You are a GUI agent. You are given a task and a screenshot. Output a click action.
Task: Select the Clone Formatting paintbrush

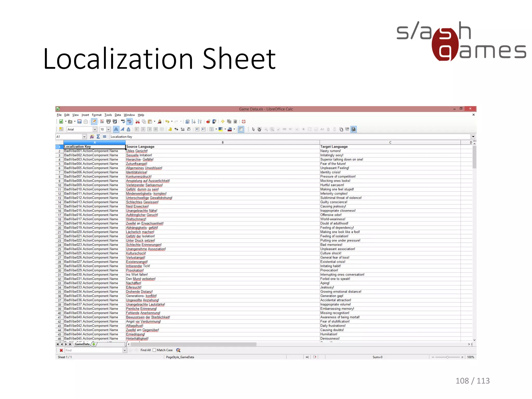(x=160, y=122)
